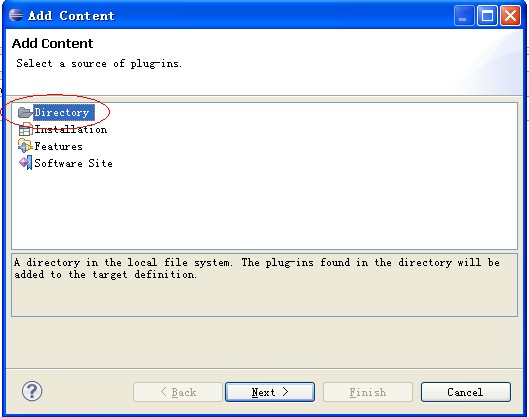
Task: Click the Software Site icon
Action: [x=25, y=163]
